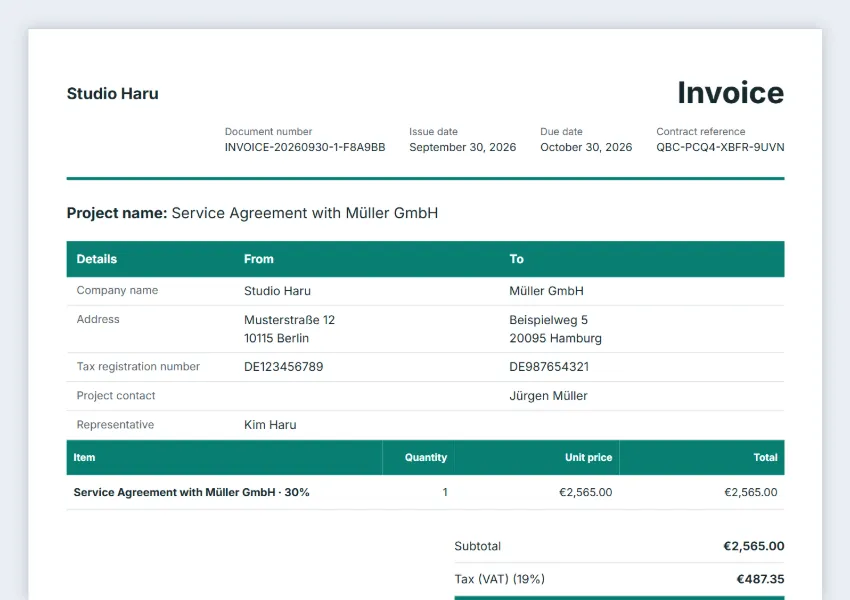
Task: Select contact name 'Jürgen Müller'
Action: [548, 396]
